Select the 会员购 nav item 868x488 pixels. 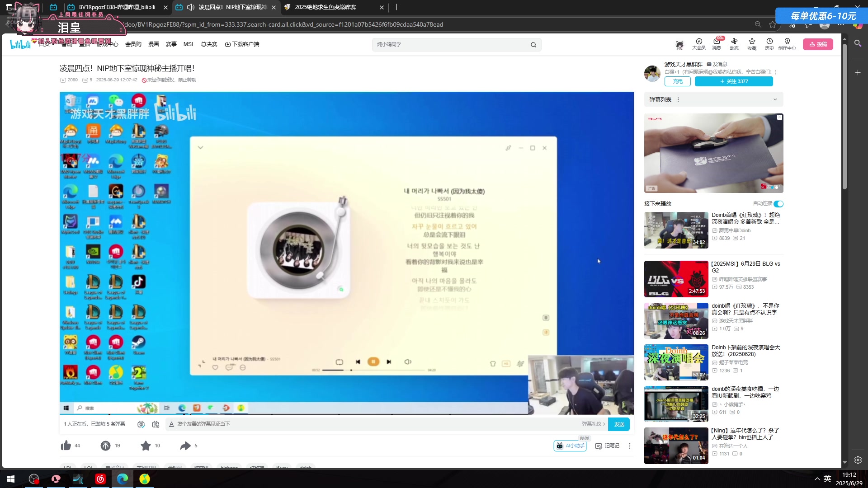pyautogui.click(x=133, y=44)
